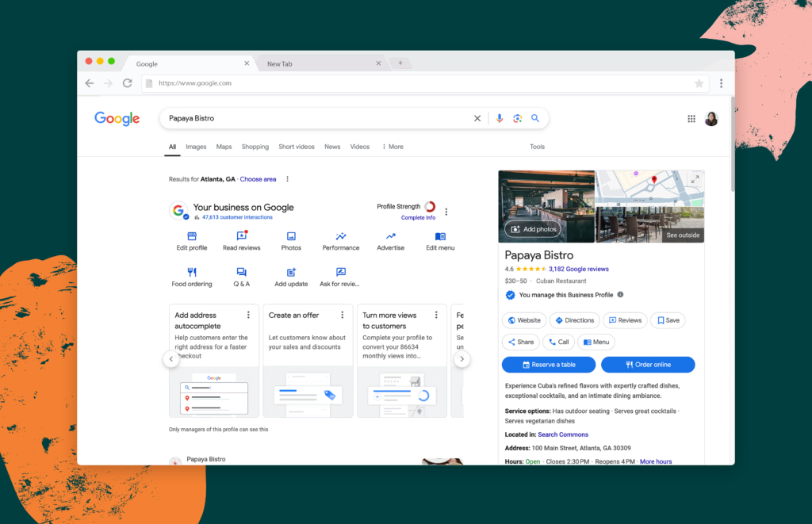
Task: Click the See outside street view thumbnail
Action: [650, 224]
